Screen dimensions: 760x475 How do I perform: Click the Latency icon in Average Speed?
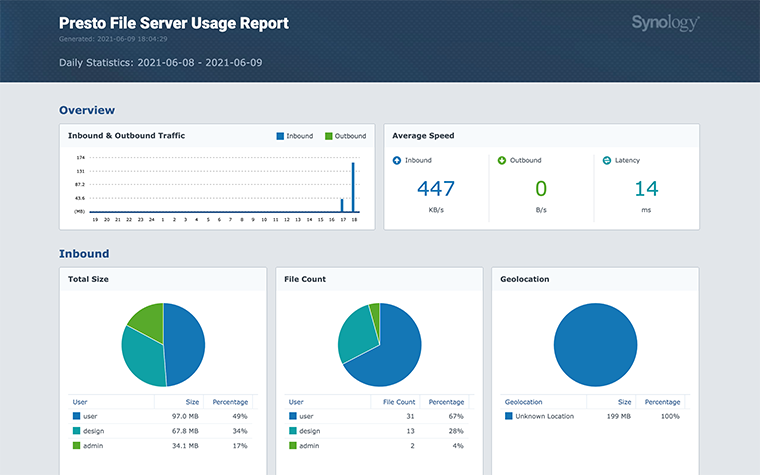pos(607,160)
